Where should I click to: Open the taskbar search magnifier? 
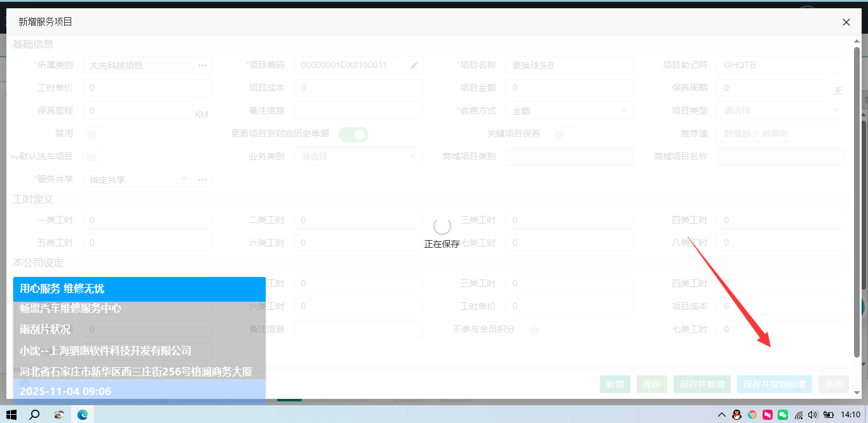(x=34, y=415)
